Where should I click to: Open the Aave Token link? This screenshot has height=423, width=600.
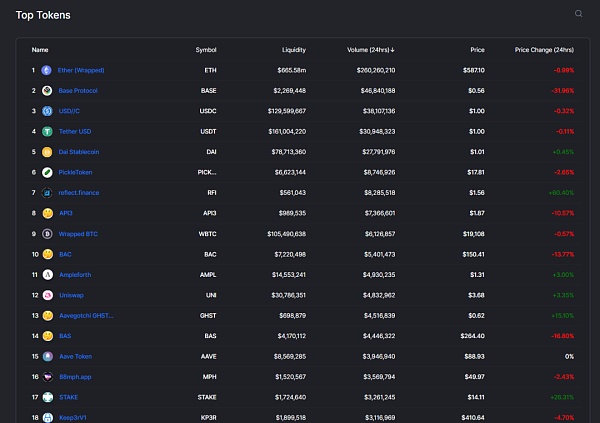(76, 356)
